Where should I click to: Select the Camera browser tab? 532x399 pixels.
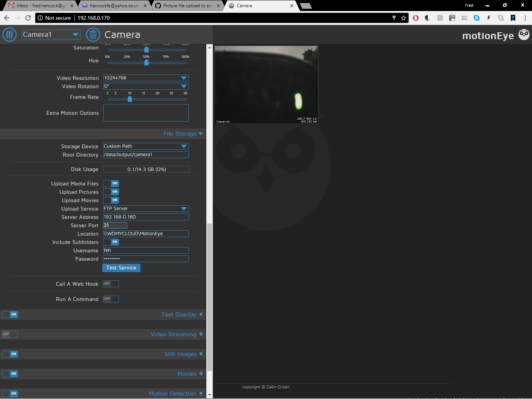click(x=261, y=6)
